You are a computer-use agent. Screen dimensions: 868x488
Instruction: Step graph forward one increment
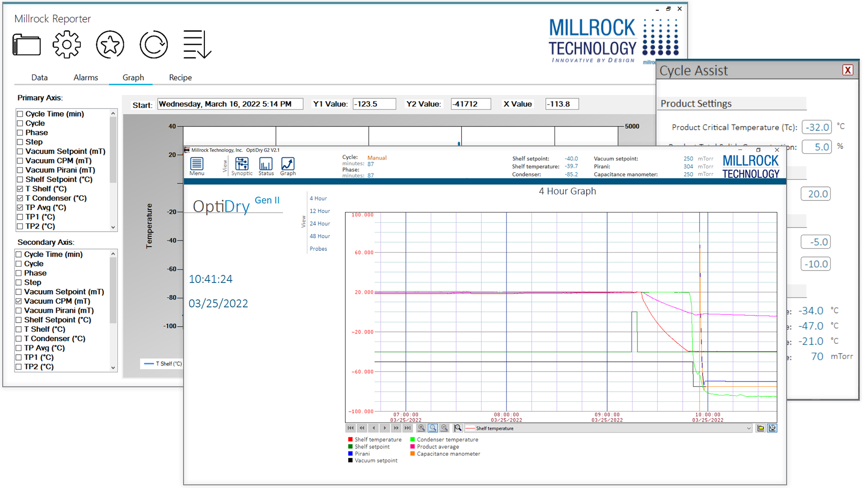(x=385, y=428)
